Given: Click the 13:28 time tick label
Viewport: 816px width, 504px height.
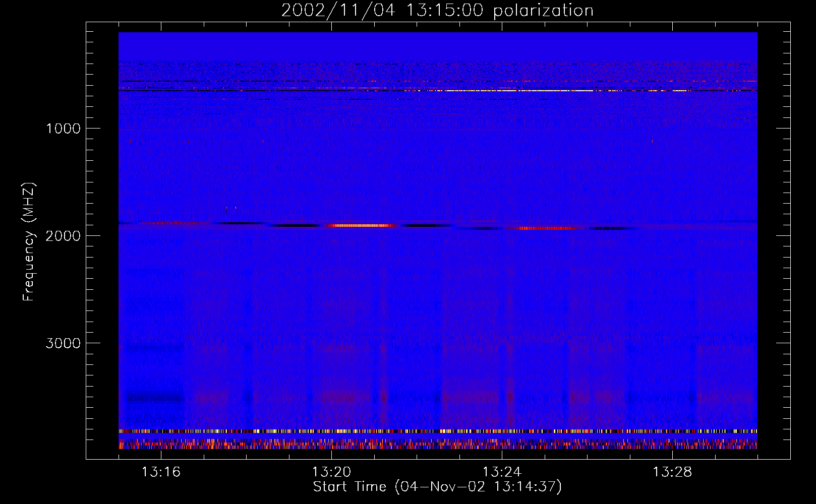Looking at the screenshot, I should point(672,472).
